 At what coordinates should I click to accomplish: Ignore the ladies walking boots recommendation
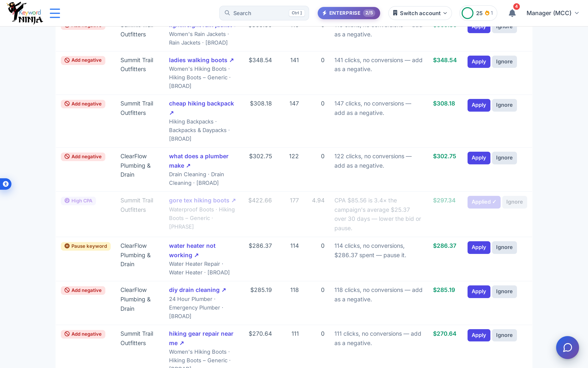click(504, 62)
